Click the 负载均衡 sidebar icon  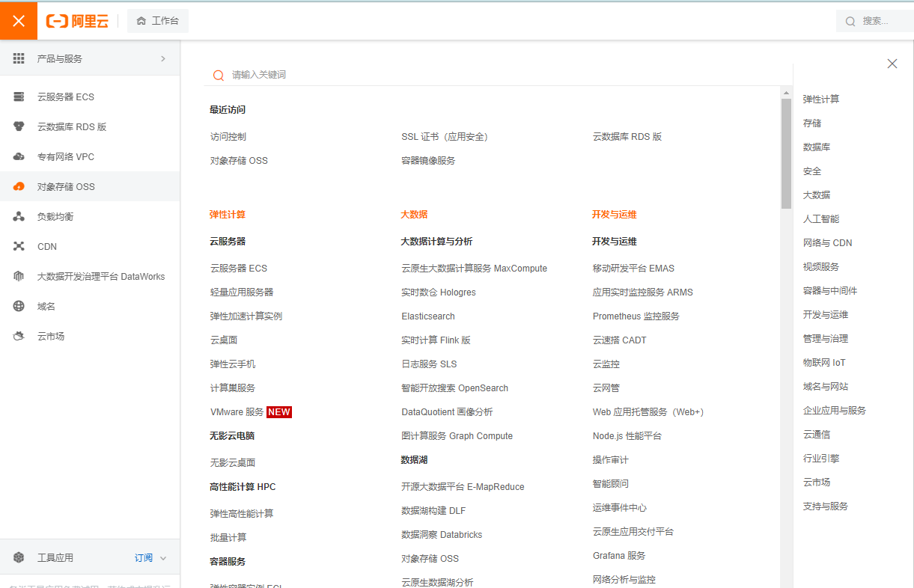point(19,216)
